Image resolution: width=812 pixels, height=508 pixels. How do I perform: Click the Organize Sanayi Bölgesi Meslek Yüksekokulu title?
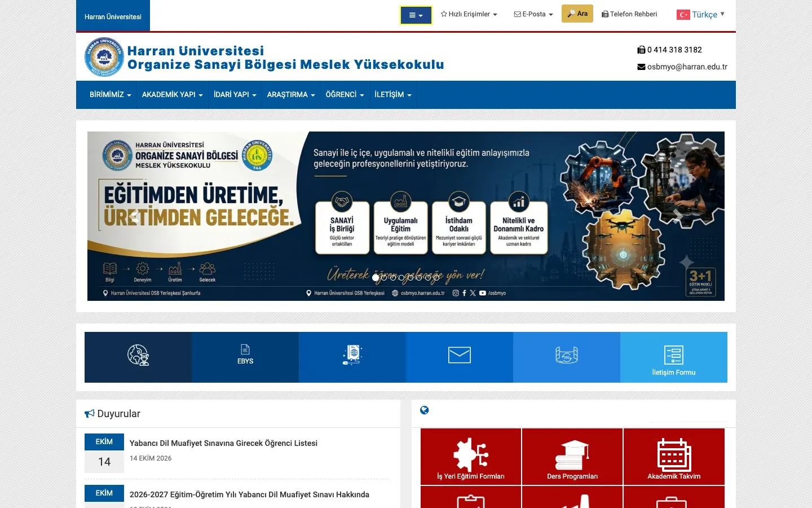pos(285,65)
